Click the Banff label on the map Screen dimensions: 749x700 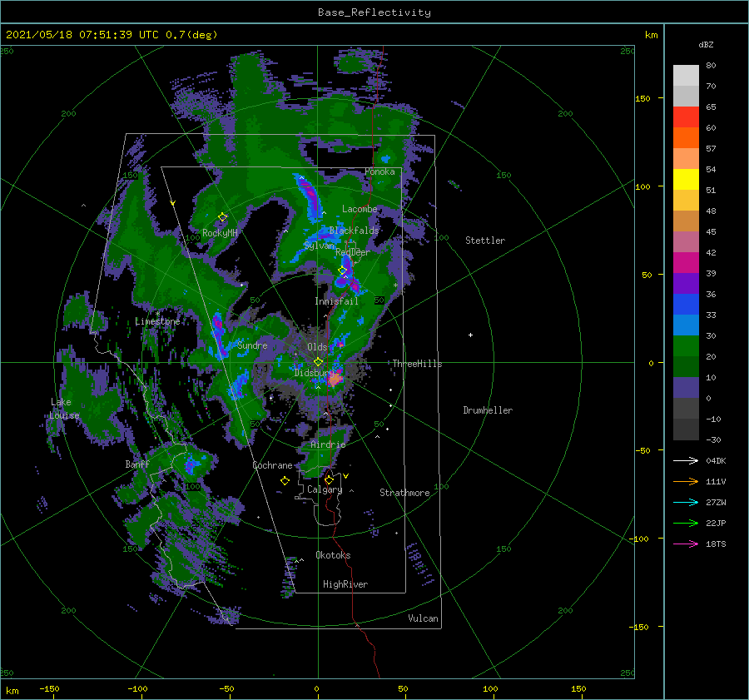(137, 464)
